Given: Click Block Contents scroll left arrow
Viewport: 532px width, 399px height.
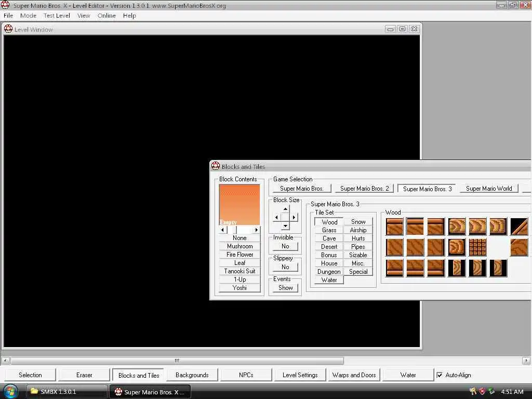Looking at the screenshot, I should 222,230.
